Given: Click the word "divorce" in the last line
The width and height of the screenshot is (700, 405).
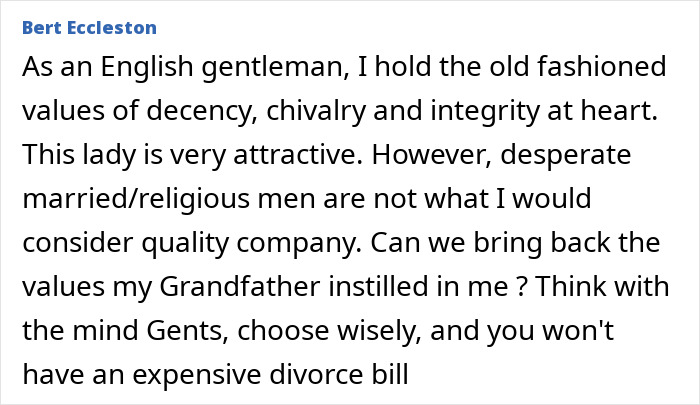Looking at the screenshot, I should 315,374.
